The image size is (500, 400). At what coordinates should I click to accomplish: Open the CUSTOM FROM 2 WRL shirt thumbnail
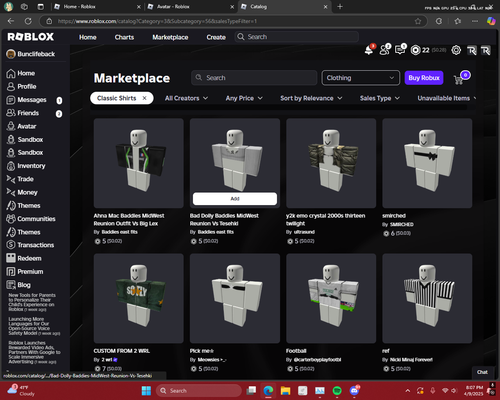click(x=139, y=298)
